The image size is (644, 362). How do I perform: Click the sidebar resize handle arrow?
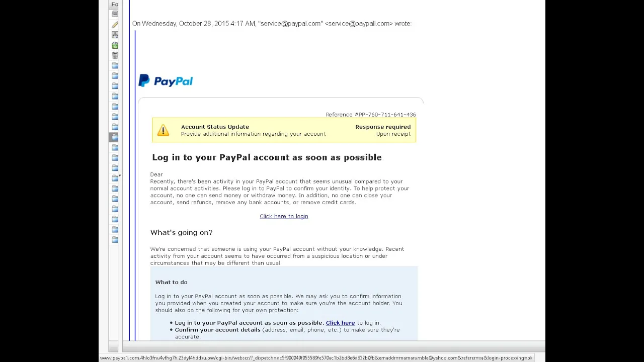[119, 175]
